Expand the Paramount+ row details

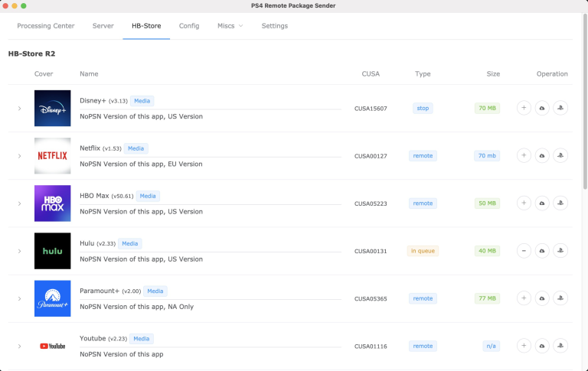click(x=19, y=298)
